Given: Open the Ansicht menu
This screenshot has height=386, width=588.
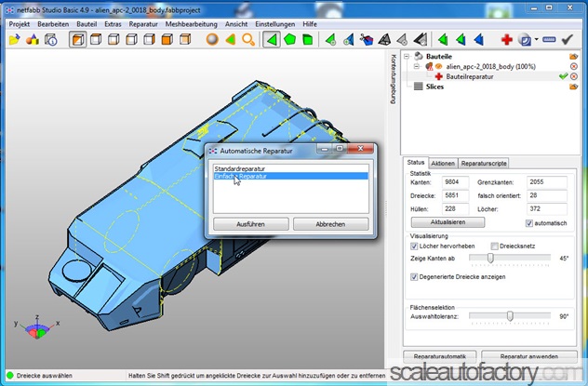Looking at the screenshot, I should pyautogui.click(x=236, y=24).
